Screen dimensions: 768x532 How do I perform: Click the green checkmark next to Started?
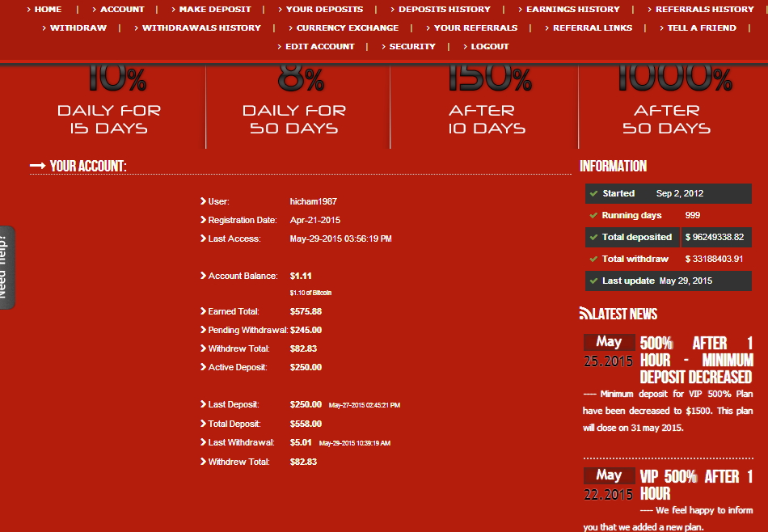pos(593,194)
